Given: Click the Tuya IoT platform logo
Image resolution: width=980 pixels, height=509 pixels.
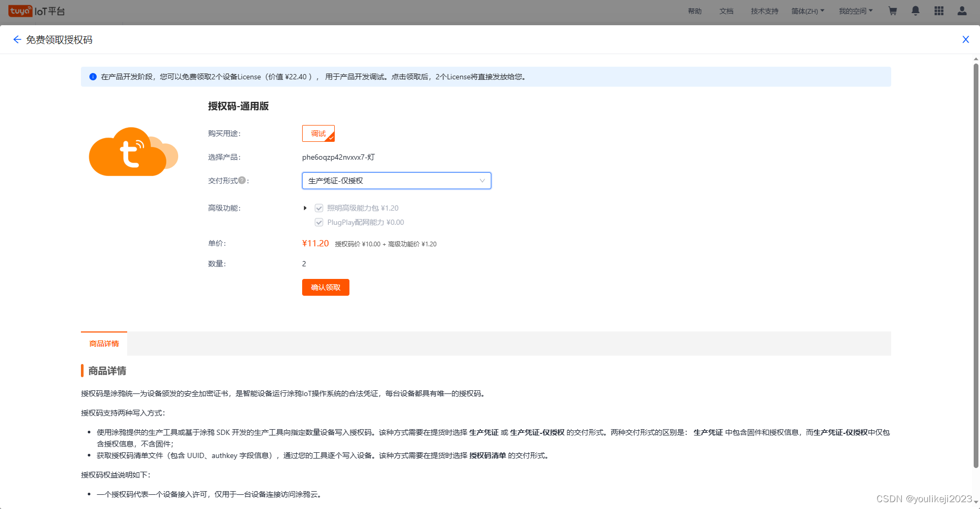Looking at the screenshot, I should pos(36,11).
